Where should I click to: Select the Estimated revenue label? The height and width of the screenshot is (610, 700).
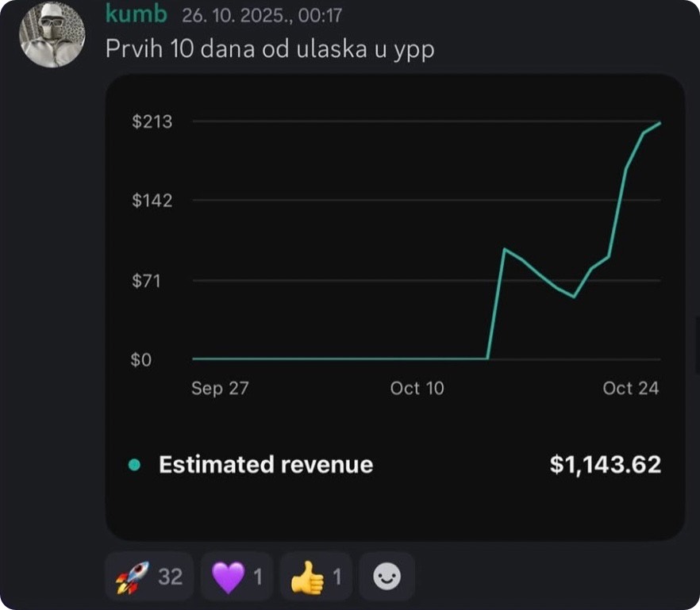point(265,465)
